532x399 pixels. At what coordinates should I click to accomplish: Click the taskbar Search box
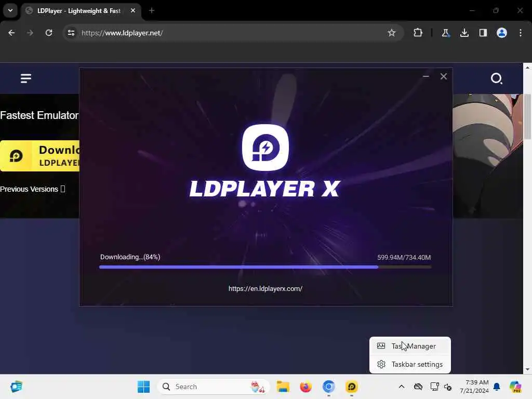[x=213, y=387]
